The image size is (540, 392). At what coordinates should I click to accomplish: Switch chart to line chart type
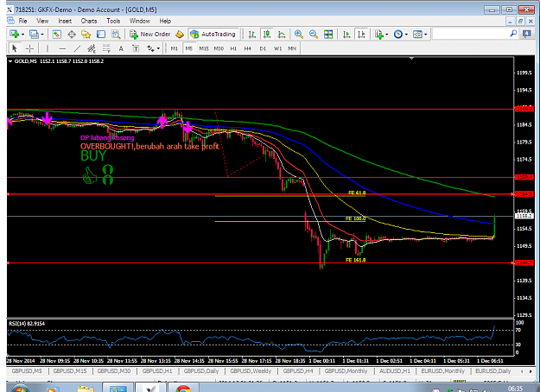282,34
